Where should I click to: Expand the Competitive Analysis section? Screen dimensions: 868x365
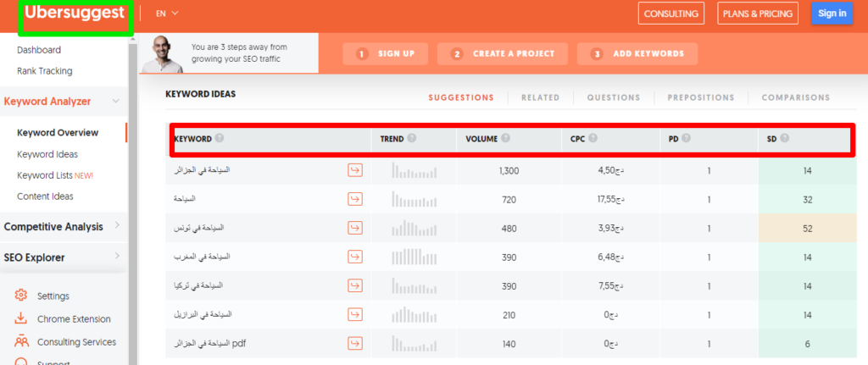116,226
